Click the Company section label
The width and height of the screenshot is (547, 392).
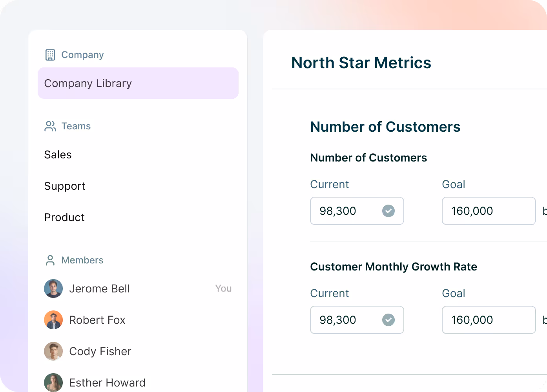(82, 55)
